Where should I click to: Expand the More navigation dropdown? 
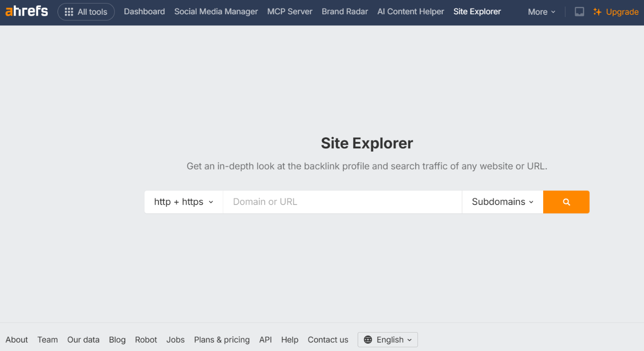[541, 12]
